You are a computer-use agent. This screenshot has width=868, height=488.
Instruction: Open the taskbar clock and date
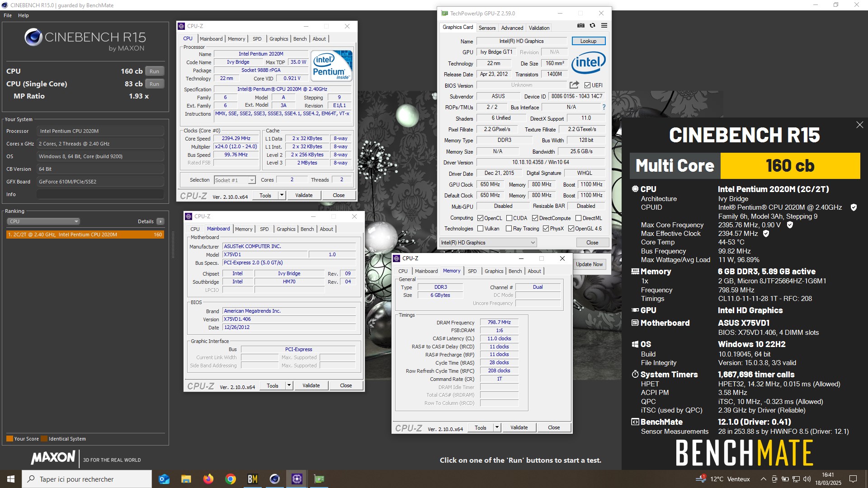coord(828,479)
